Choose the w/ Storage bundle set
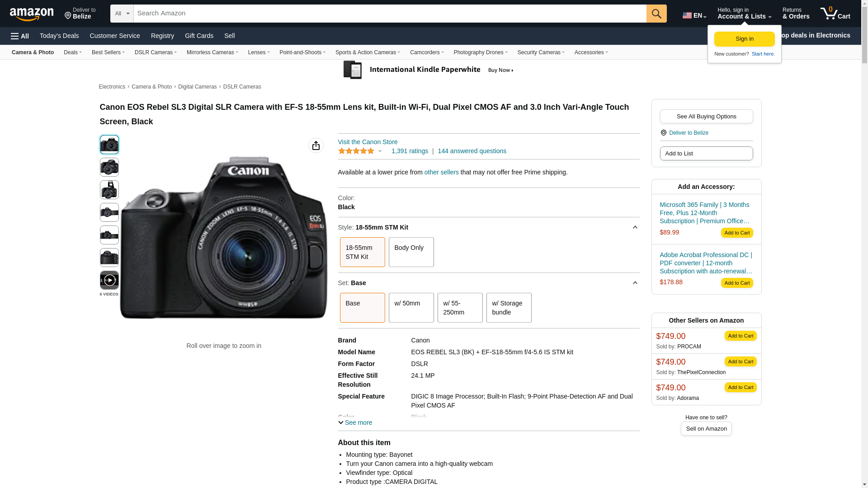This screenshot has width=868, height=488. click(x=508, y=308)
